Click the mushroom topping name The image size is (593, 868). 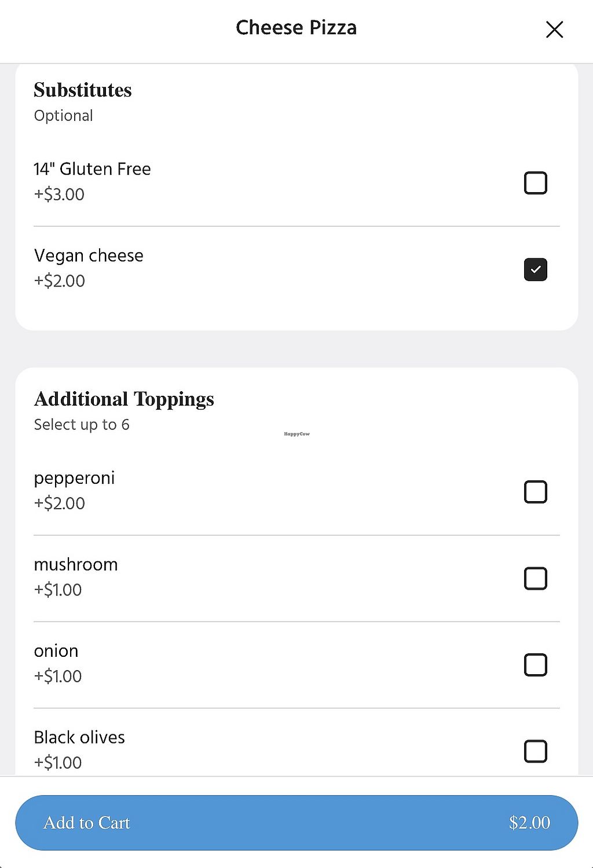[x=76, y=565]
